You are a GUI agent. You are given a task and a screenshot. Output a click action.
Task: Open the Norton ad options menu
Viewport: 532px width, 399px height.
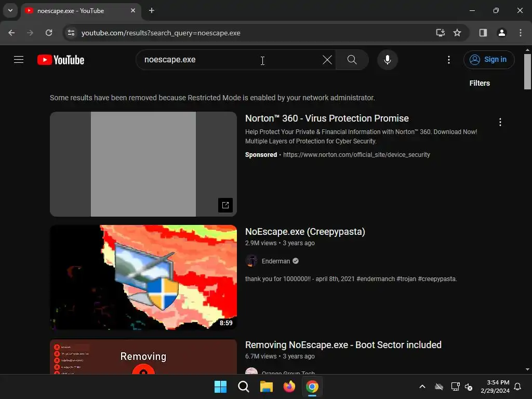coord(500,122)
